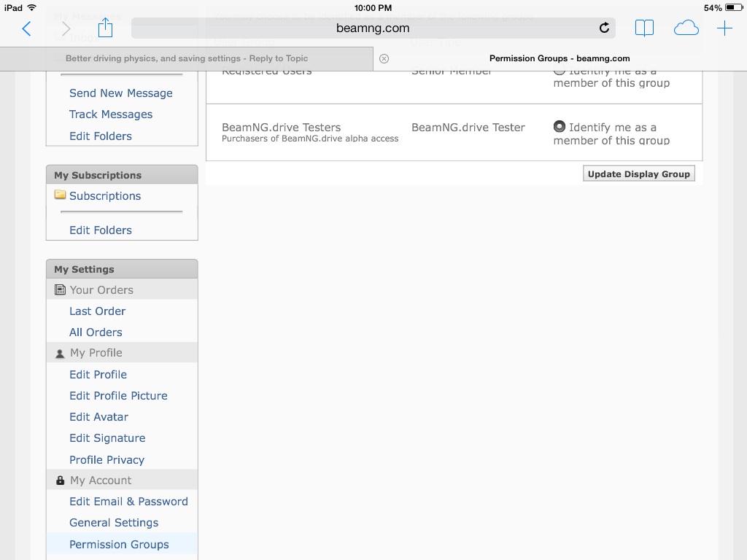The image size is (747, 560).
Task: Add a new Safari tab with plus
Action: (x=724, y=28)
